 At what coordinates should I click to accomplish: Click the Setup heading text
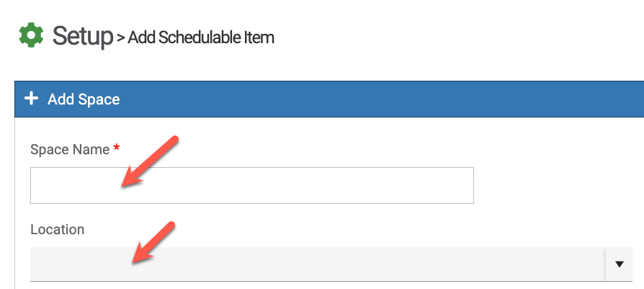[83, 35]
